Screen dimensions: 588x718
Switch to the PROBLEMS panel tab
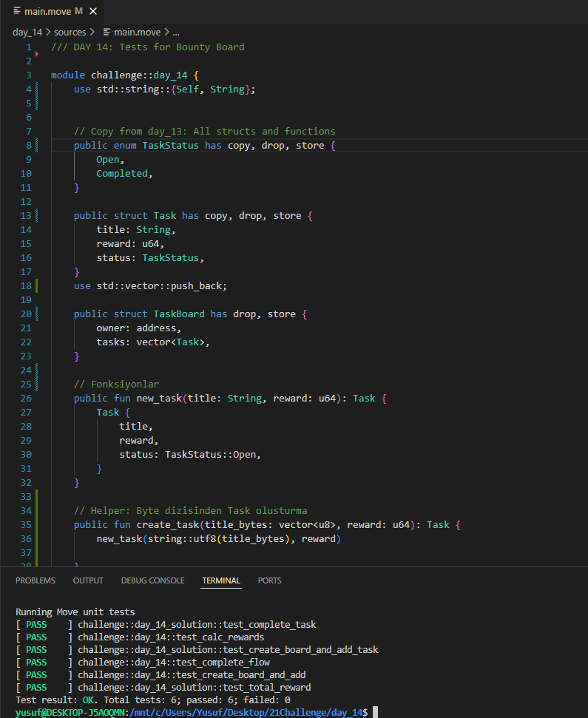[x=36, y=580]
